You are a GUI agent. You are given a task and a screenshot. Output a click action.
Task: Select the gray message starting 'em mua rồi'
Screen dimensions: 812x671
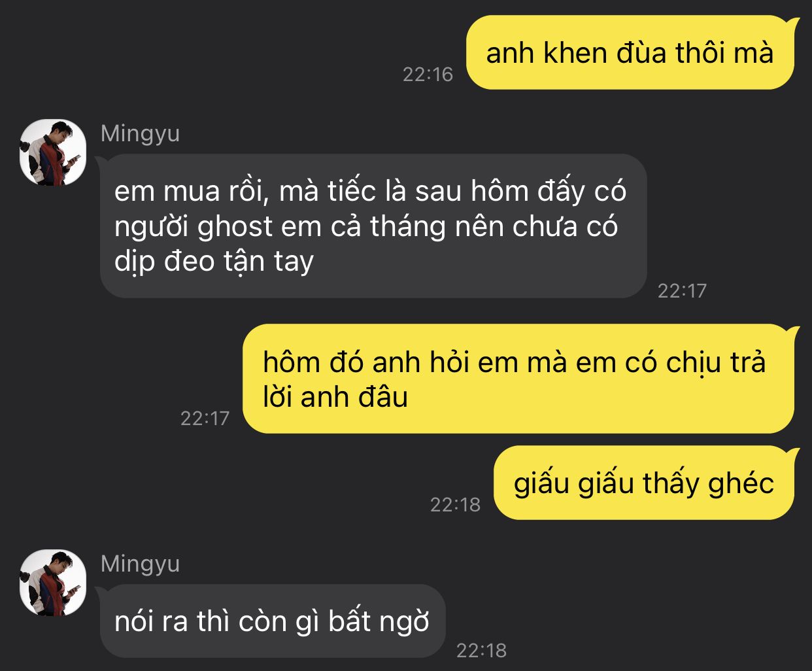point(372,226)
